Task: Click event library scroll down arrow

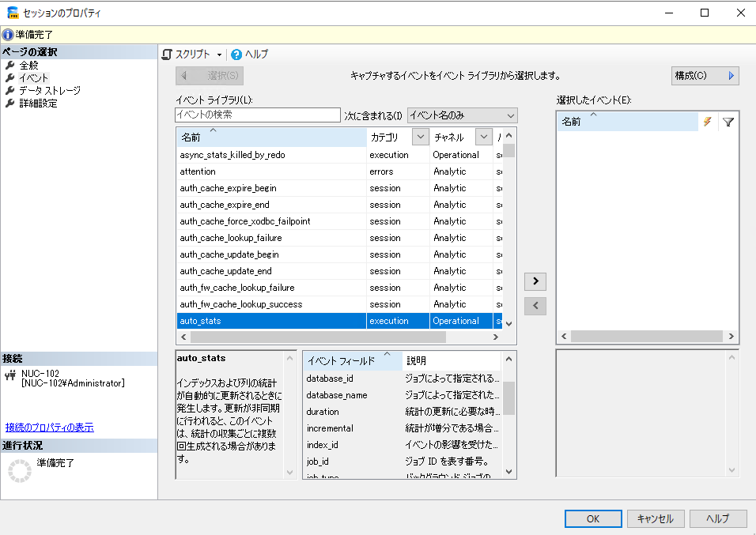Action: point(509,323)
